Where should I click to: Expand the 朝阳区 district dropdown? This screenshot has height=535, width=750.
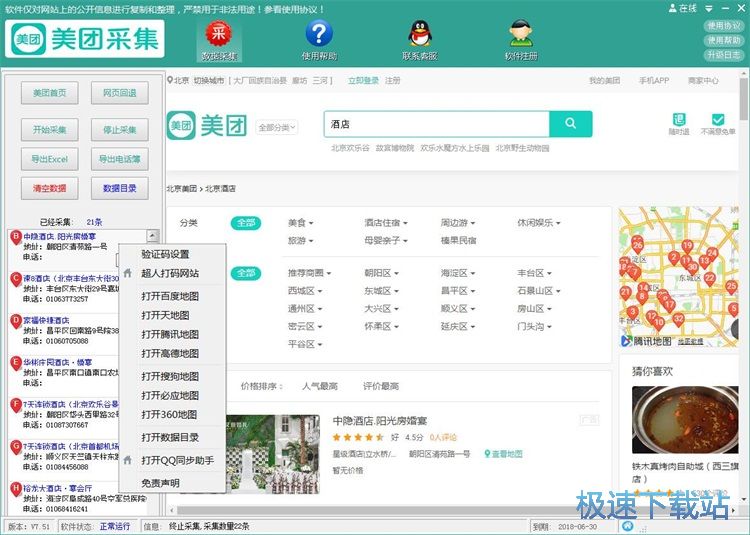(378, 273)
